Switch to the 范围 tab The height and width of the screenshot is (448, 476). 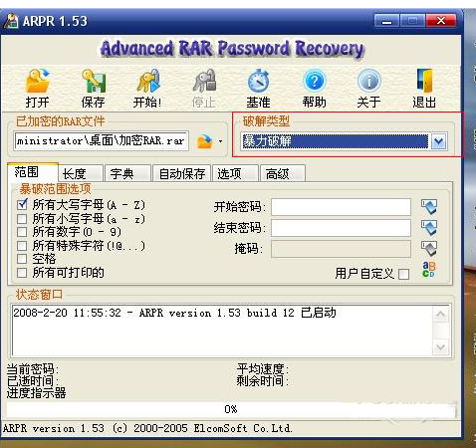[33, 172]
